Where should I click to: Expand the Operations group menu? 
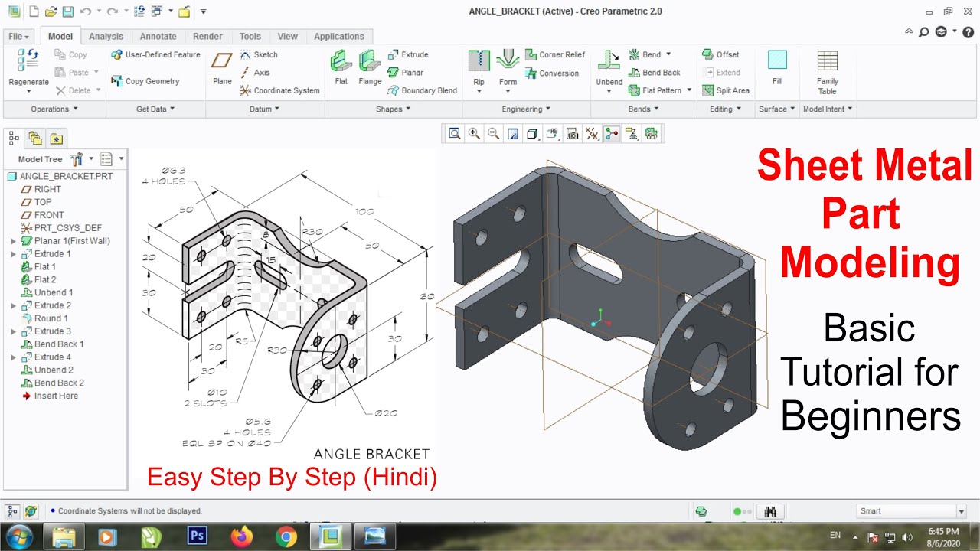tap(54, 109)
